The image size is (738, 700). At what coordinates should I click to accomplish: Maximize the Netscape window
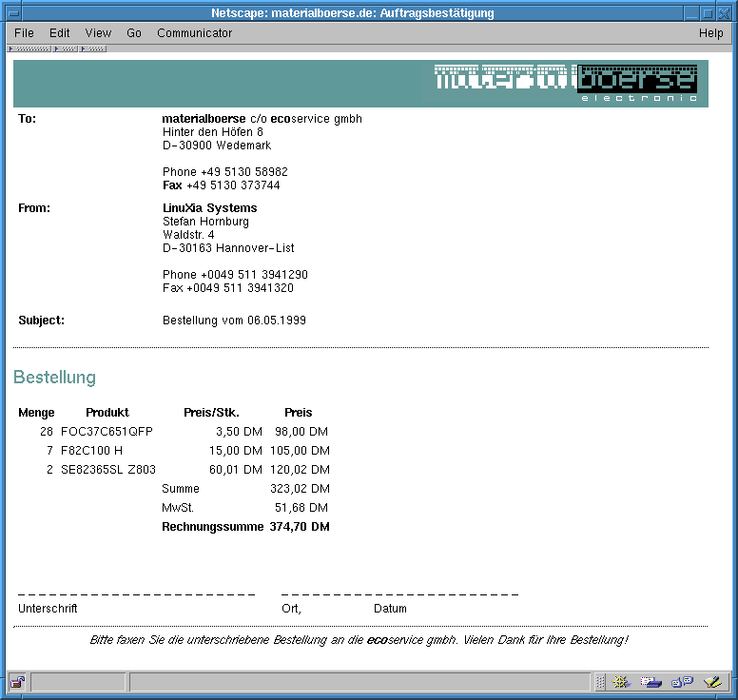tap(708, 13)
